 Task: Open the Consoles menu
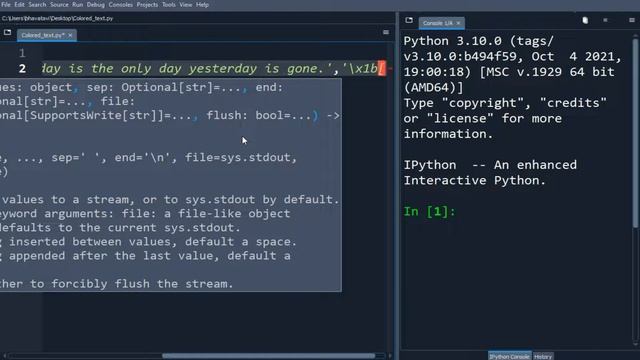coord(120,5)
